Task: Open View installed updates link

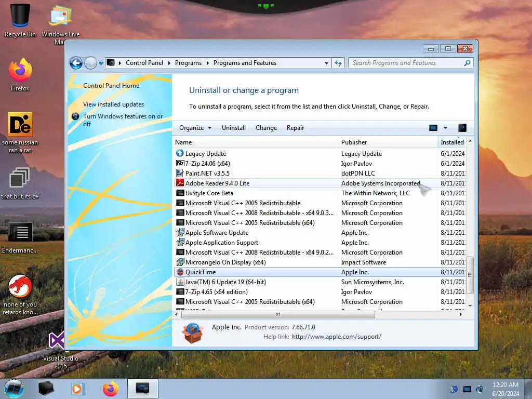Action: coord(113,104)
